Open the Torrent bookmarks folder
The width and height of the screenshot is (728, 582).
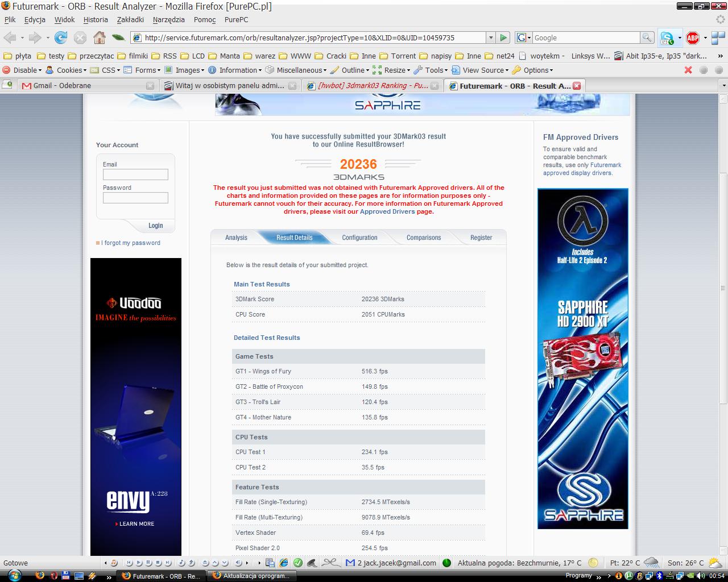pyautogui.click(x=397, y=56)
